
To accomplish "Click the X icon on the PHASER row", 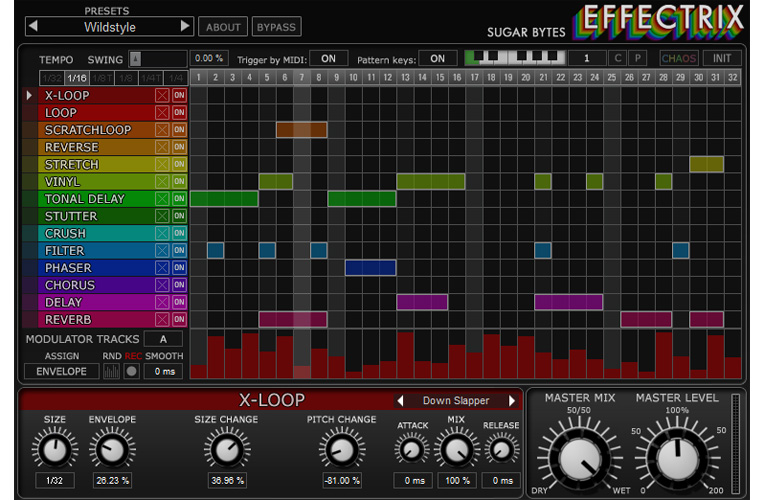I will tap(162, 268).
